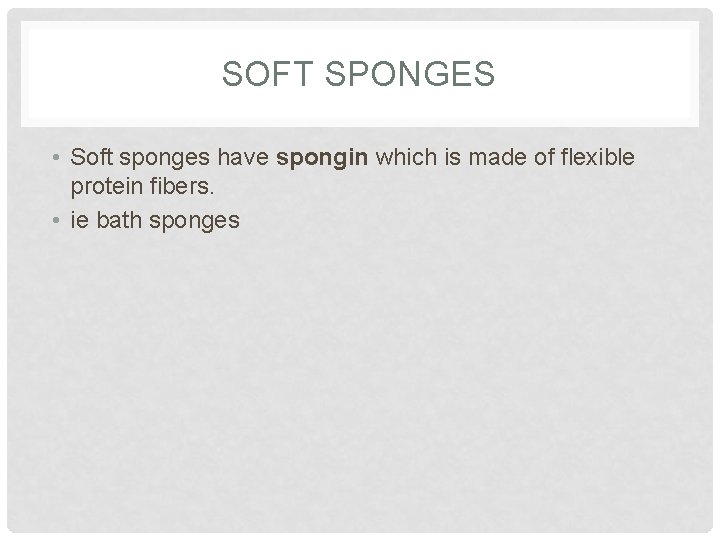The width and height of the screenshot is (720, 540).
Task: Click the word 'sponges' after 'bath'
Action: (x=194, y=221)
